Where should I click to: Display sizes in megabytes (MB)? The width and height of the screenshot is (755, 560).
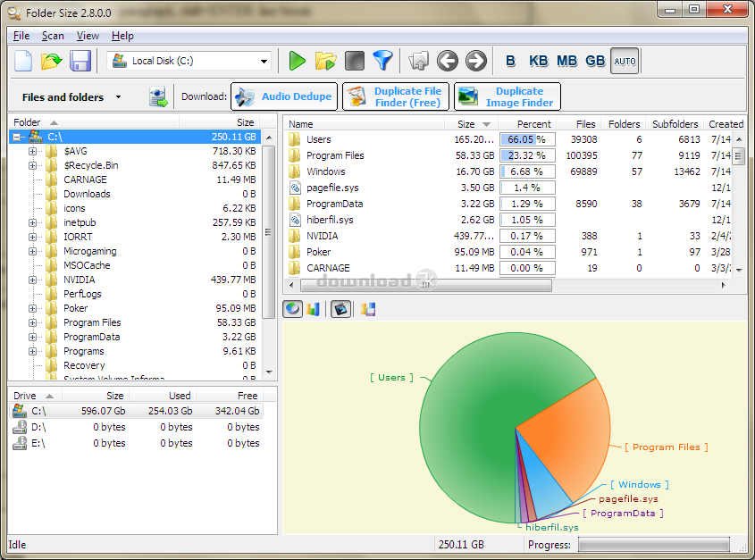566,61
